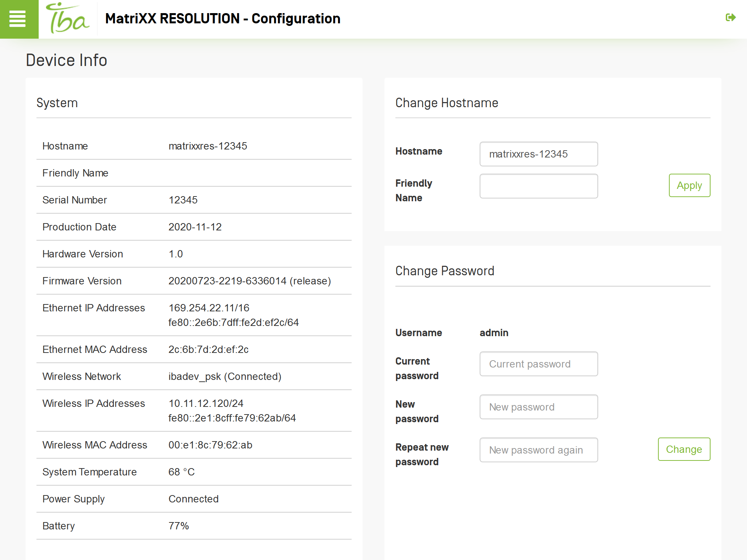Select firmware version 20200723-2219-6336014 (release)
This screenshot has height=560, width=747.
(250, 281)
